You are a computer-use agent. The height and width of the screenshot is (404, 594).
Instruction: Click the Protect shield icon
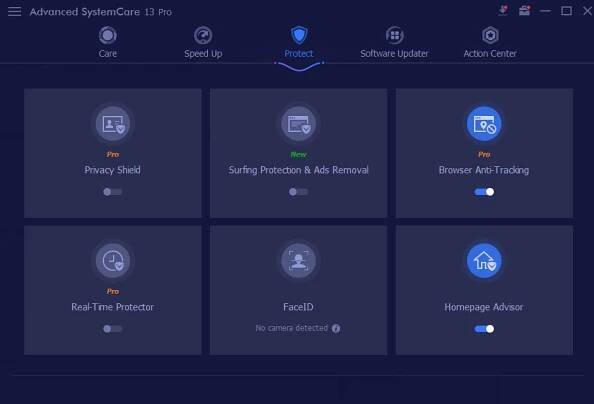pyautogui.click(x=299, y=35)
